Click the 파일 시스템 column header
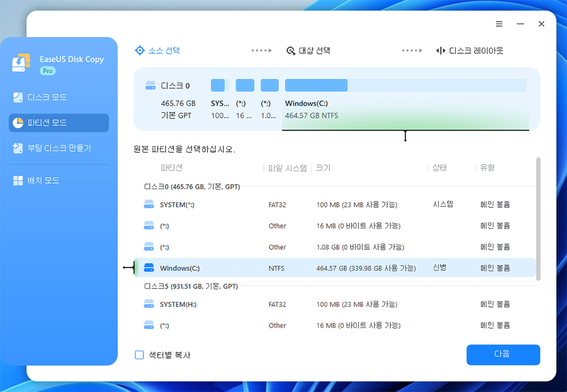 287,168
